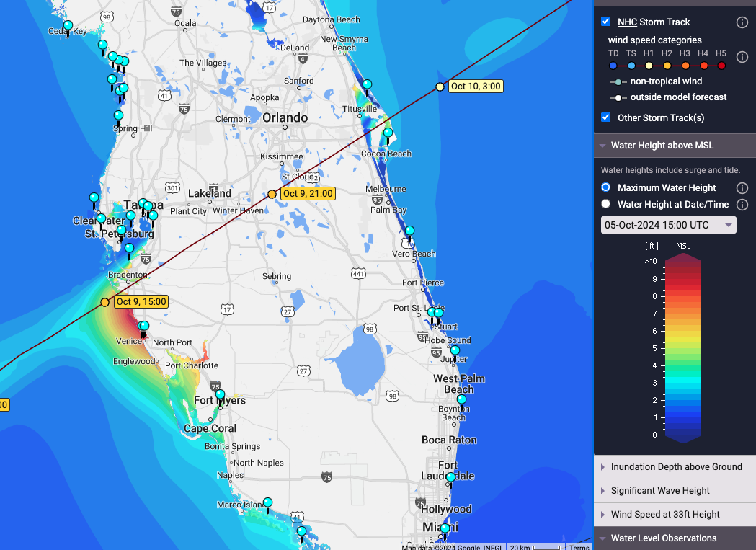
Task: Open the 05-Oct-2024 15:00 UTC date dropdown
Action: coord(668,224)
